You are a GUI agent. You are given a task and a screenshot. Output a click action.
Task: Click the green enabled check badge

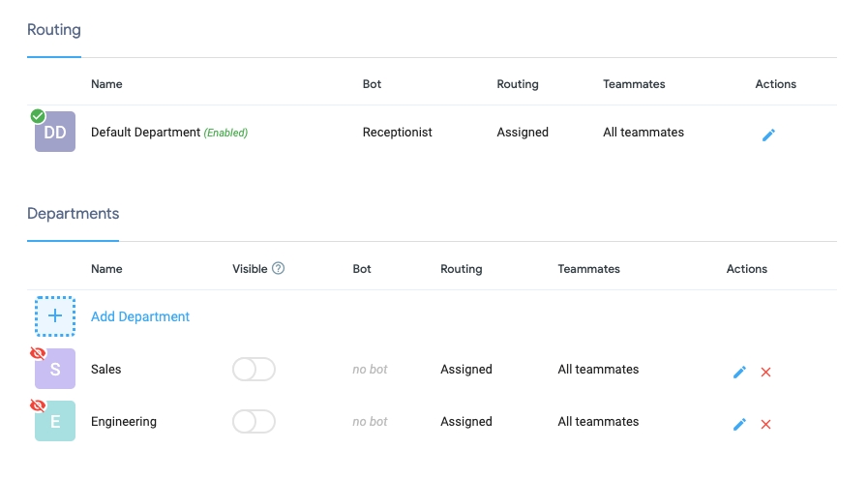[x=38, y=116]
